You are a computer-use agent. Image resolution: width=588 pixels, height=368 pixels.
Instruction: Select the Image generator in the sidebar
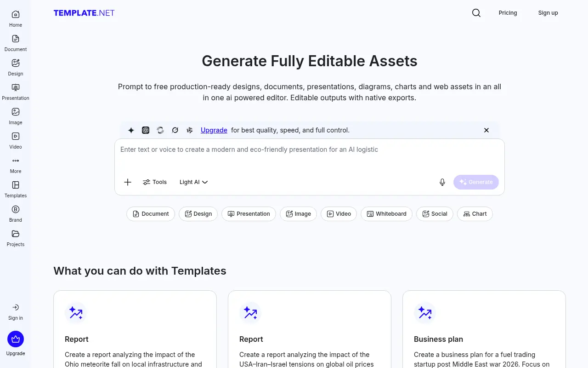click(x=15, y=115)
